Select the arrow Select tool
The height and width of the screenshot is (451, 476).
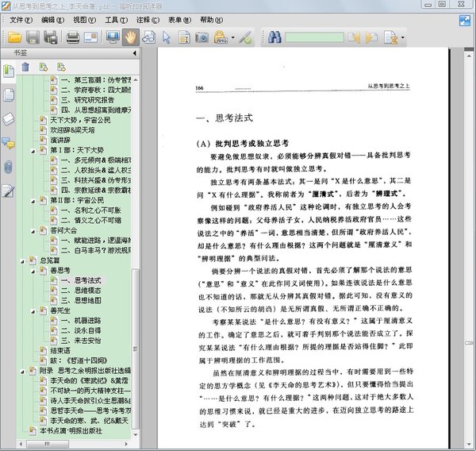point(166,37)
